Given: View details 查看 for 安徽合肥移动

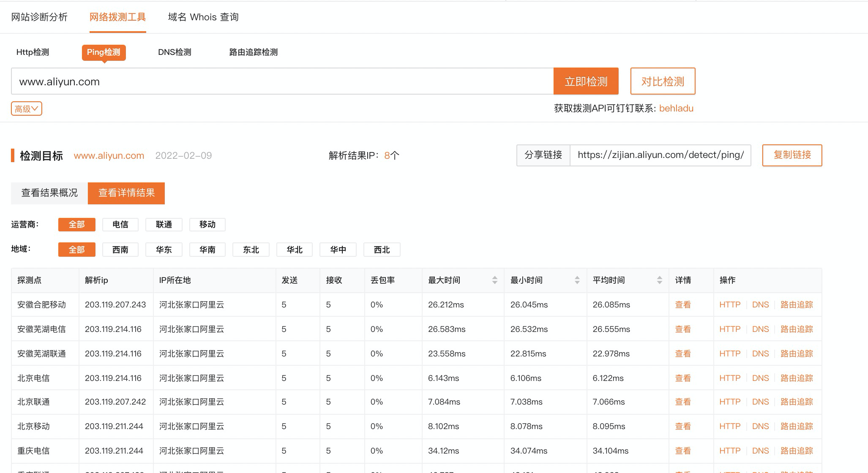Looking at the screenshot, I should (683, 304).
